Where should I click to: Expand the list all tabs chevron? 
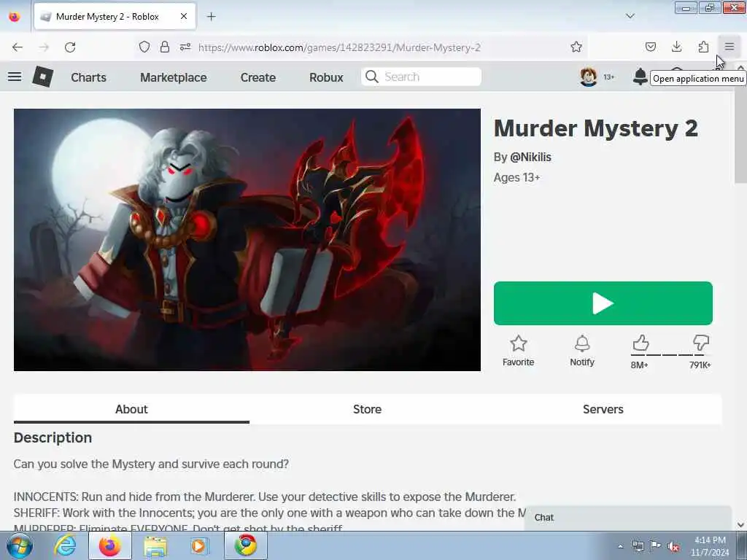(x=630, y=16)
